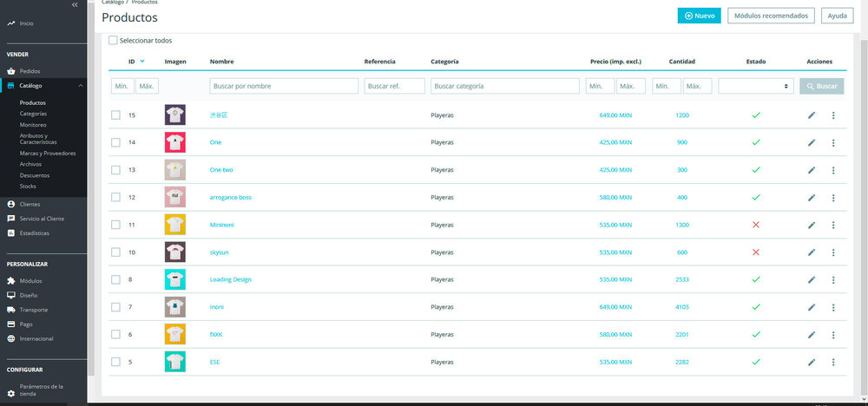Open more actions menu for arrogance boss
The width and height of the screenshot is (868, 406).
[x=833, y=198]
